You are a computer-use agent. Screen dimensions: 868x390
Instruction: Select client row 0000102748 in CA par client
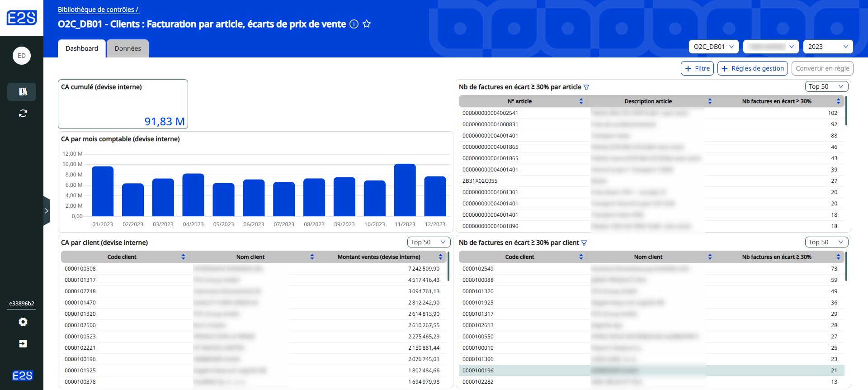click(254, 291)
